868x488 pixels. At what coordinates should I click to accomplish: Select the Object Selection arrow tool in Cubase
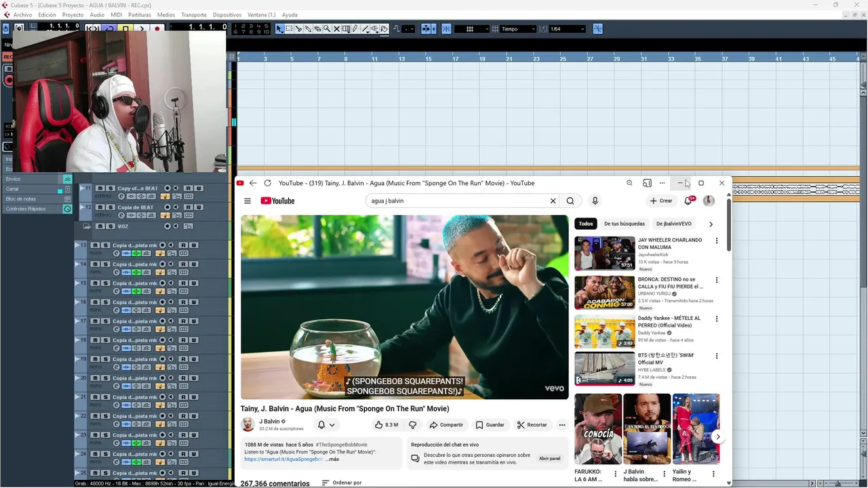coord(280,29)
